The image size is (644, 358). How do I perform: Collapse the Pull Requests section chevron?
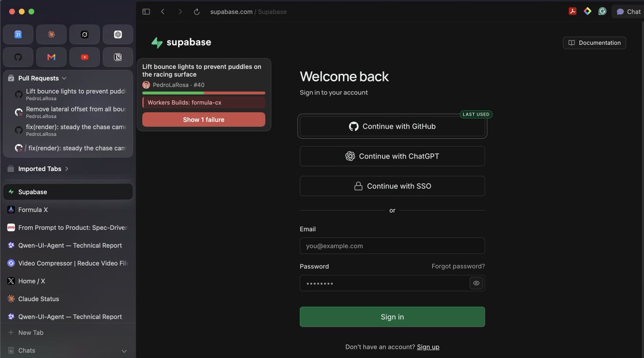[x=64, y=78]
